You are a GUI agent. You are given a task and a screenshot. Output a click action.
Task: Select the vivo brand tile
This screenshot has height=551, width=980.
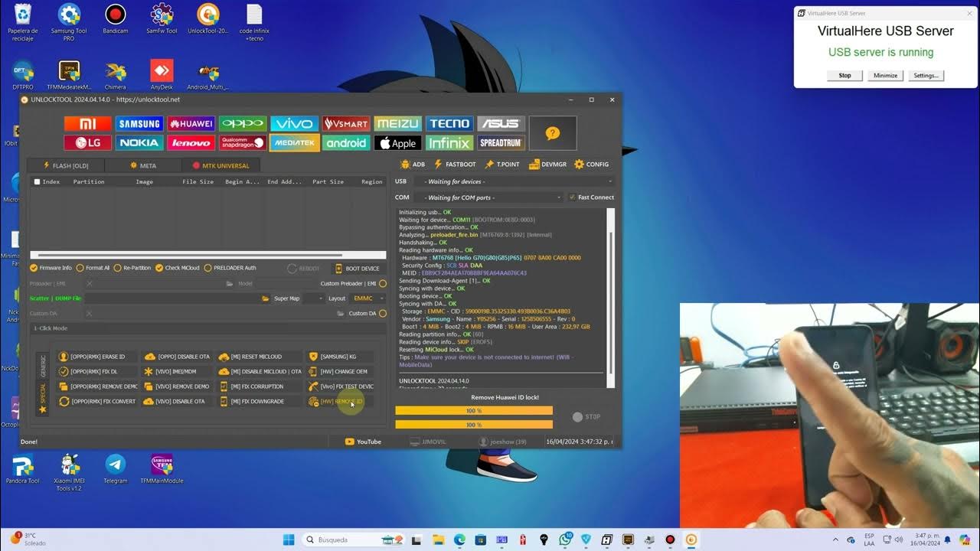click(295, 124)
